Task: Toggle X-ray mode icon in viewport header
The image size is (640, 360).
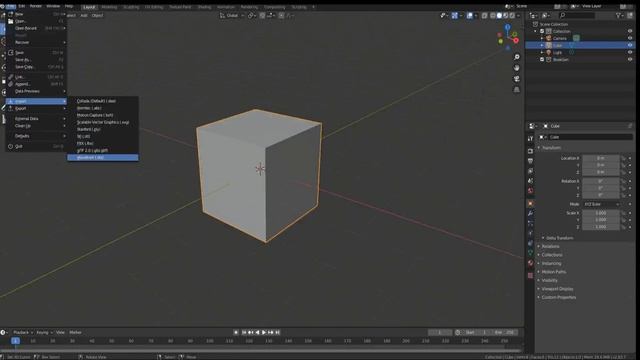Action: (484, 16)
